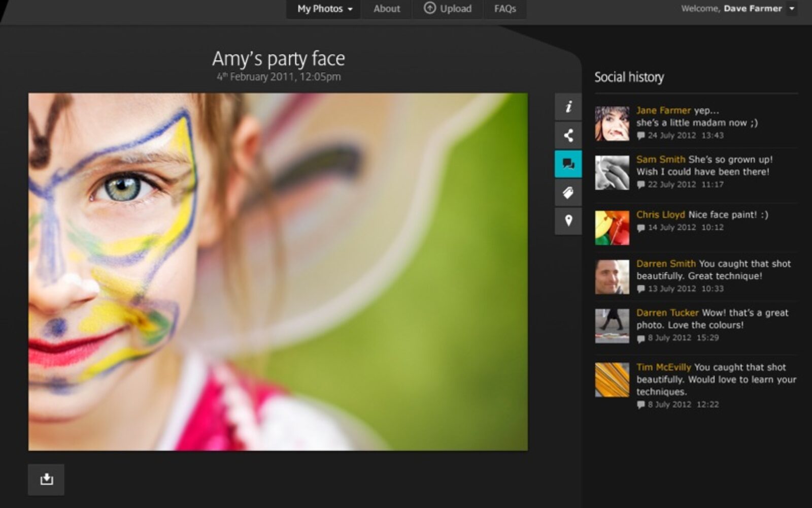Show the location pin panel
812x508 pixels.
[568, 220]
